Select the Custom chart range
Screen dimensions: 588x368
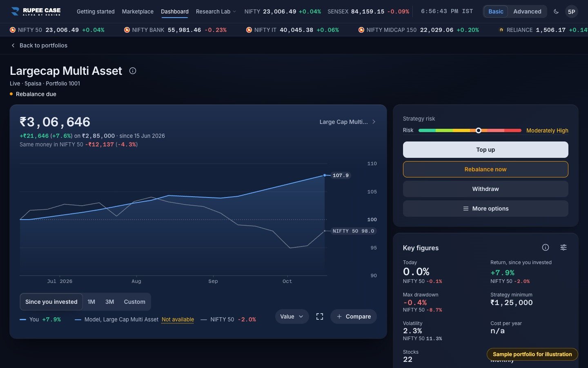pos(134,302)
